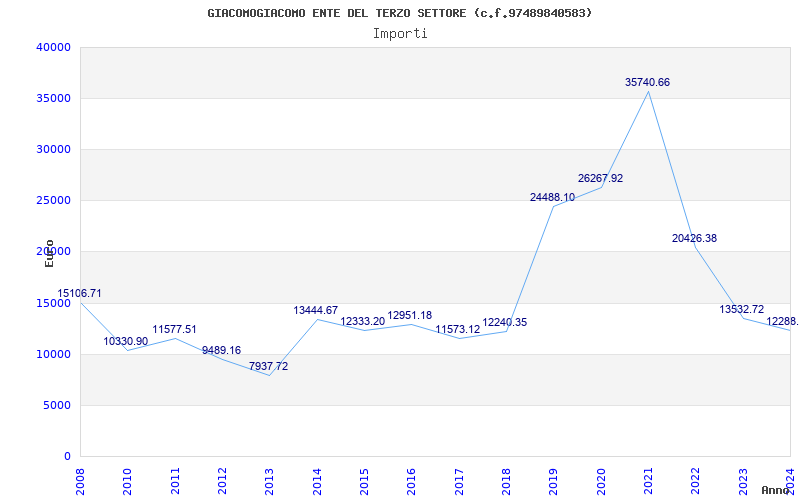Click the 35000 y-axis tick label
The height and width of the screenshot is (500, 800).
53,98
